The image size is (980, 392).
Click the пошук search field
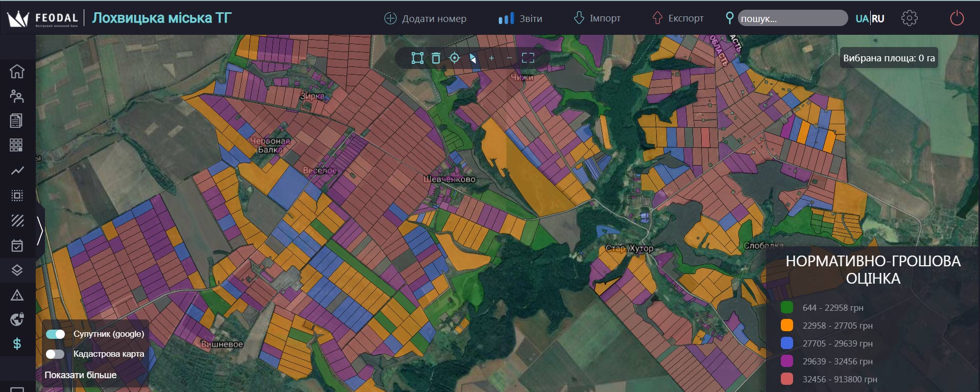coord(792,19)
